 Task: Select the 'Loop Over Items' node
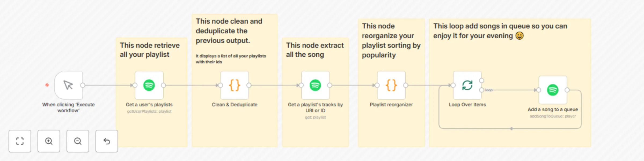point(467,85)
